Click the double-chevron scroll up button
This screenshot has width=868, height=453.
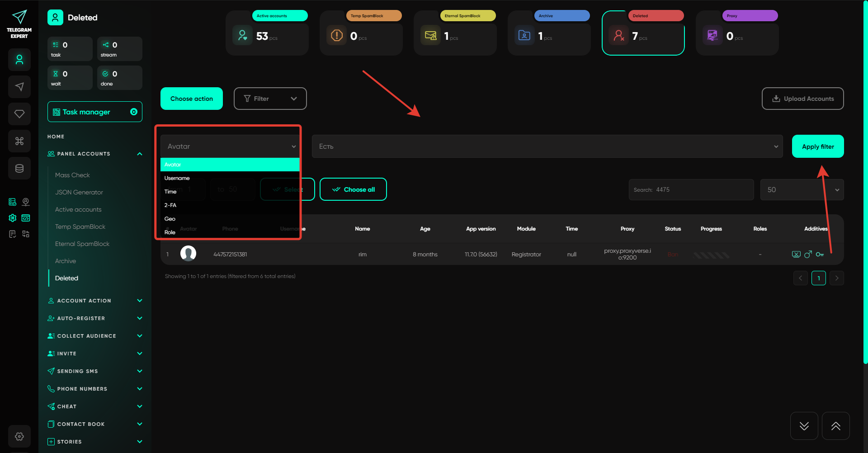click(x=835, y=426)
